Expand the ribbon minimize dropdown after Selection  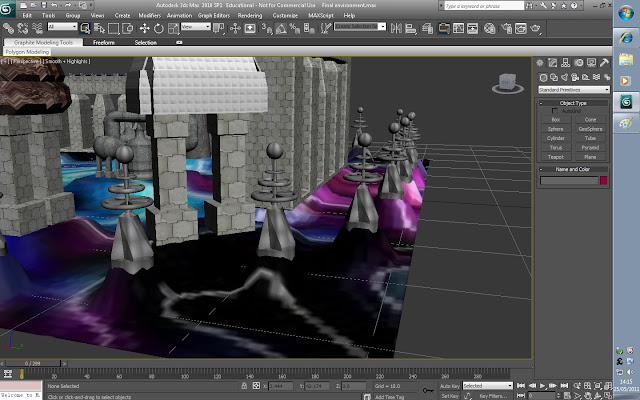tap(179, 42)
